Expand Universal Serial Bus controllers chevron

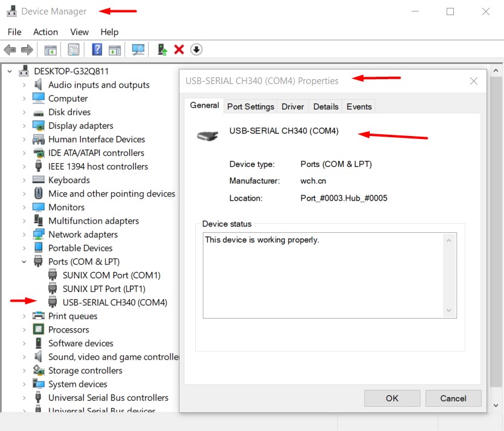coord(24,398)
